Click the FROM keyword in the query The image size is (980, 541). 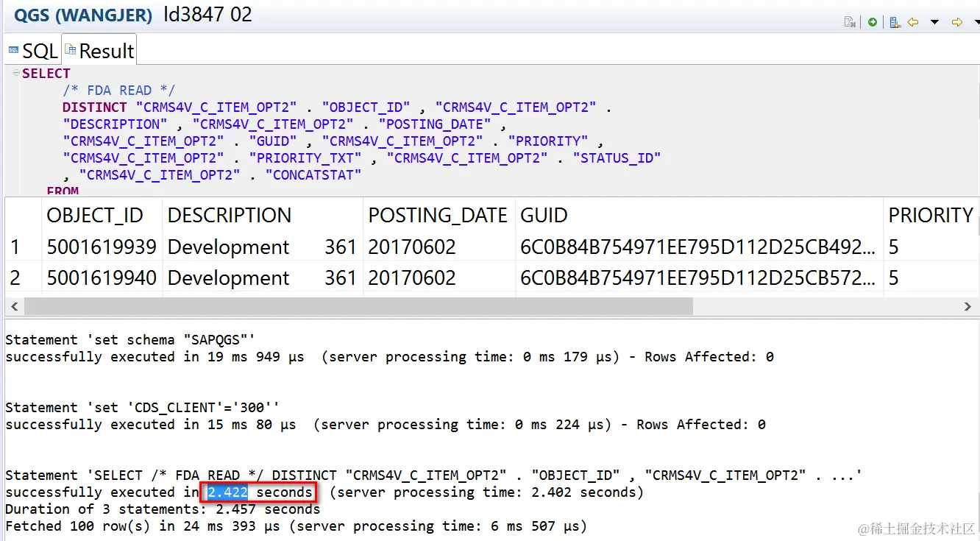(x=63, y=191)
